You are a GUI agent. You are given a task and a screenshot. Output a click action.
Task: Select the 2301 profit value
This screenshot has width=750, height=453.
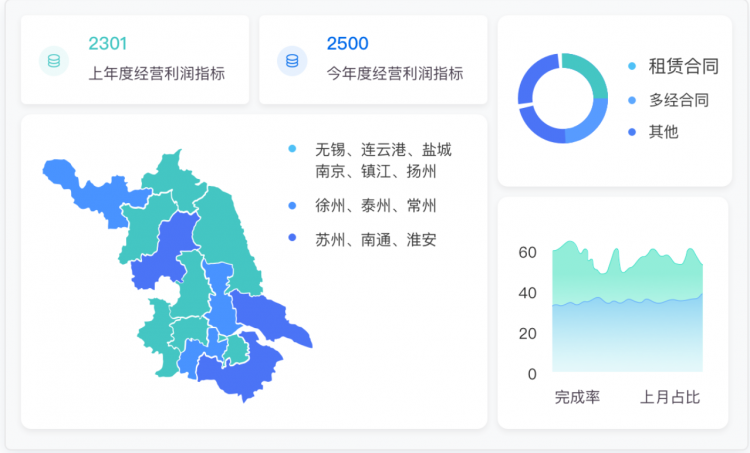coord(108,44)
